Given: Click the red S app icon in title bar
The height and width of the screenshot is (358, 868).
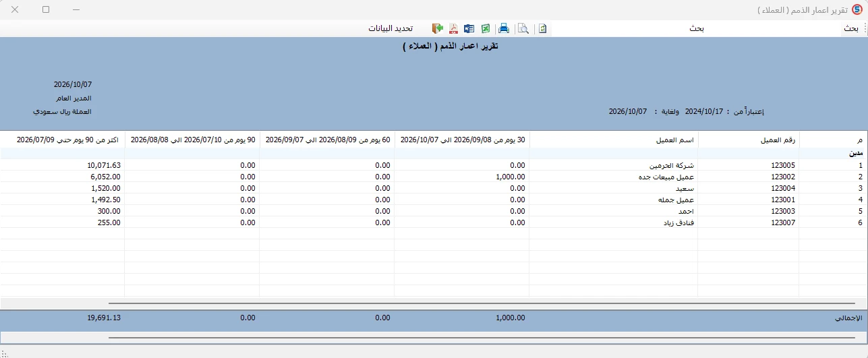Looking at the screenshot, I should (x=857, y=10).
